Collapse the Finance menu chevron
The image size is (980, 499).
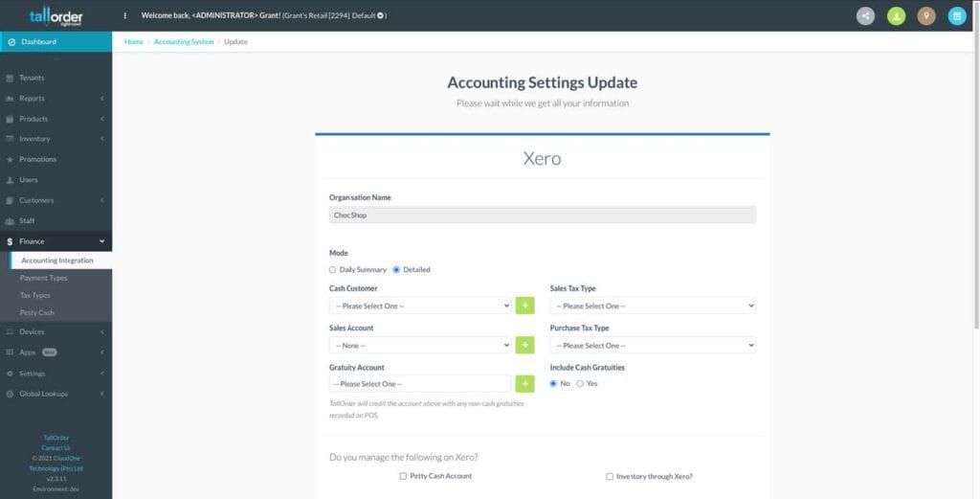tap(101, 241)
